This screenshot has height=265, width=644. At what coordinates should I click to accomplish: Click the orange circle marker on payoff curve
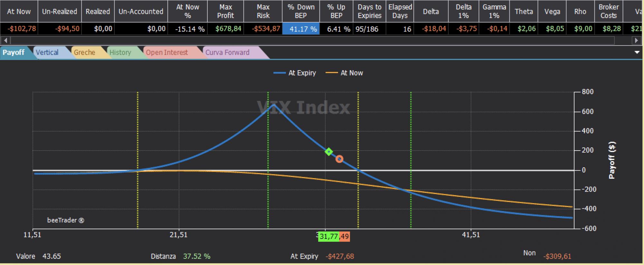click(339, 159)
